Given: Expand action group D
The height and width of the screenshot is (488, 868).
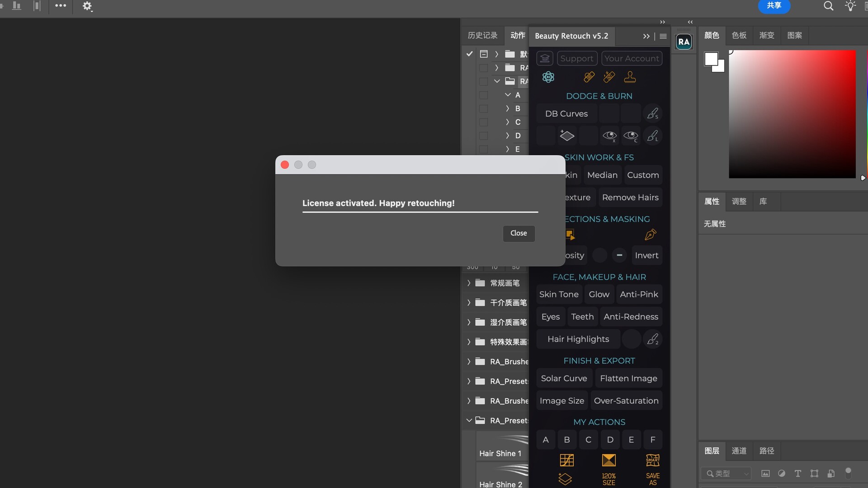Looking at the screenshot, I should coord(508,136).
